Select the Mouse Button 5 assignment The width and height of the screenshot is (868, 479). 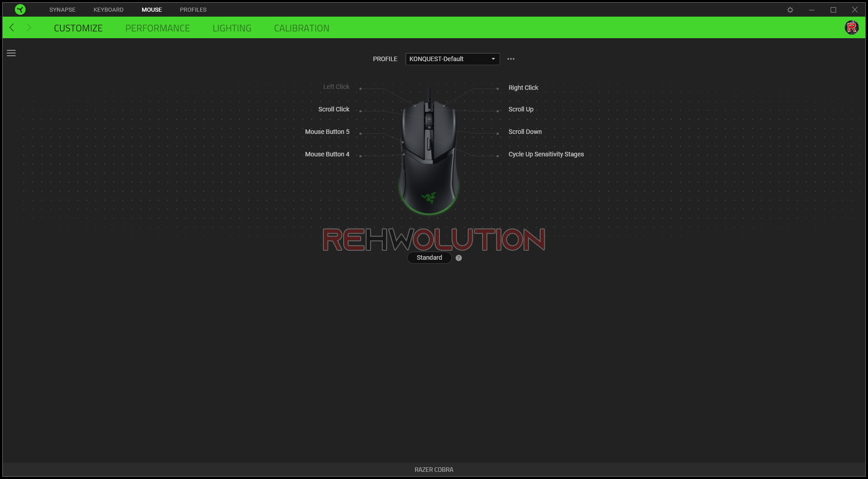click(x=327, y=132)
